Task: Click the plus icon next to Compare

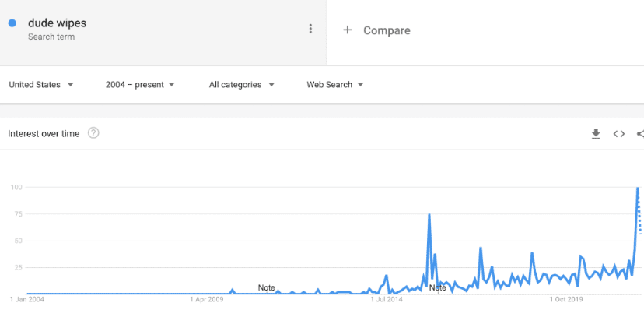Action: [348, 30]
